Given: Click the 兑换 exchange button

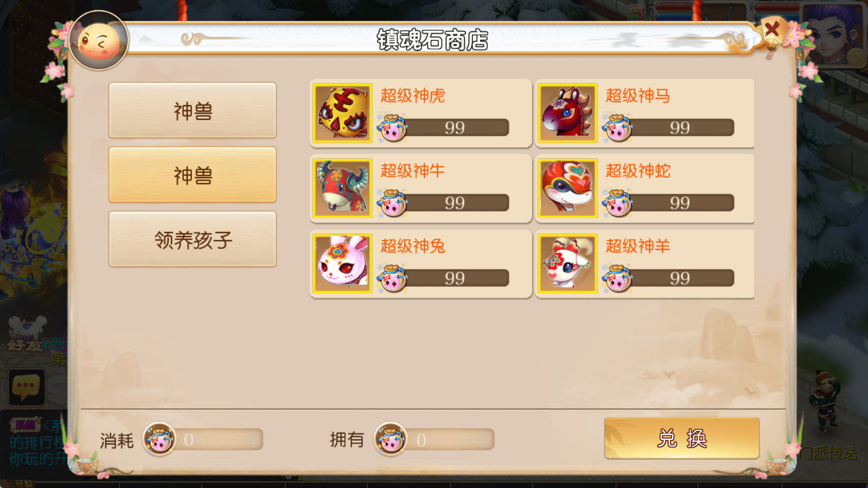Looking at the screenshot, I should click(682, 438).
